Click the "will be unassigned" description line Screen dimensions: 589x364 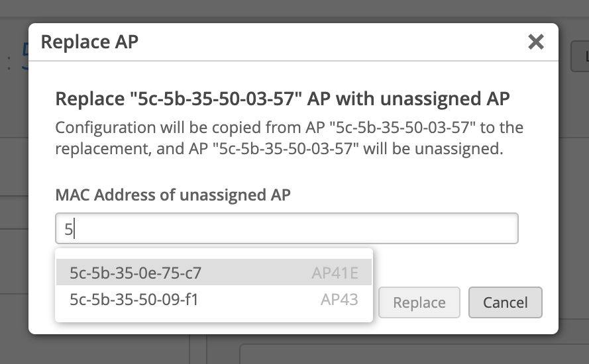pyautogui.click(x=278, y=149)
